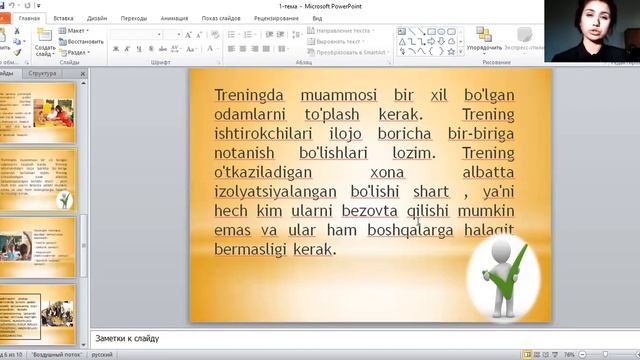Switch to the Переходы tab
Viewport: 640px width, 360px height.
point(133,18)
